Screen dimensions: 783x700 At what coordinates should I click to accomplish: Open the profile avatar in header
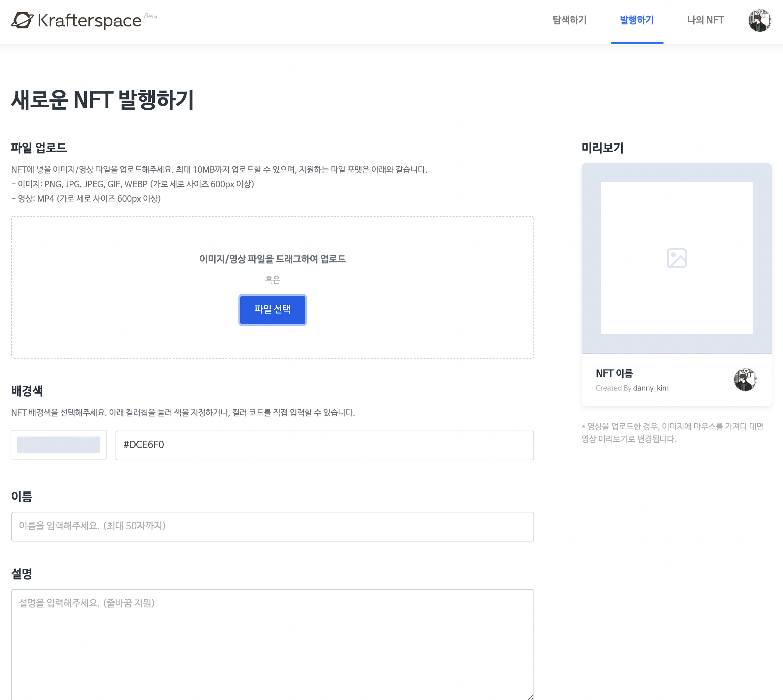[x=759, y=20]
